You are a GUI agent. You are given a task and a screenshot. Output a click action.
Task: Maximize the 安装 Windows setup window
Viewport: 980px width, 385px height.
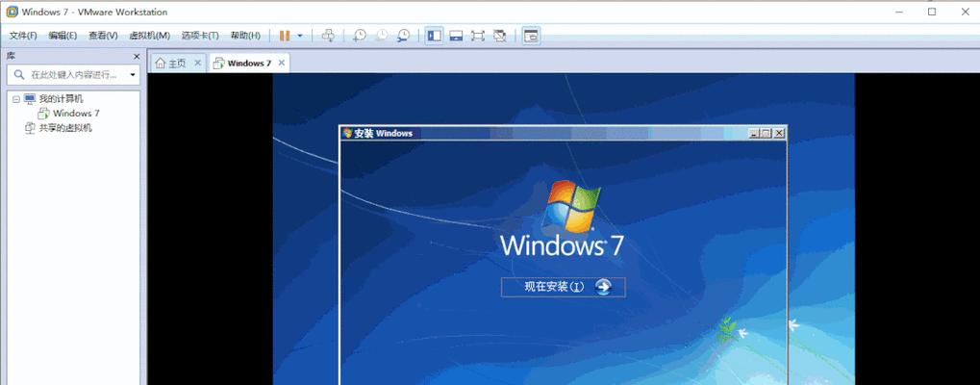click(766, 133)
